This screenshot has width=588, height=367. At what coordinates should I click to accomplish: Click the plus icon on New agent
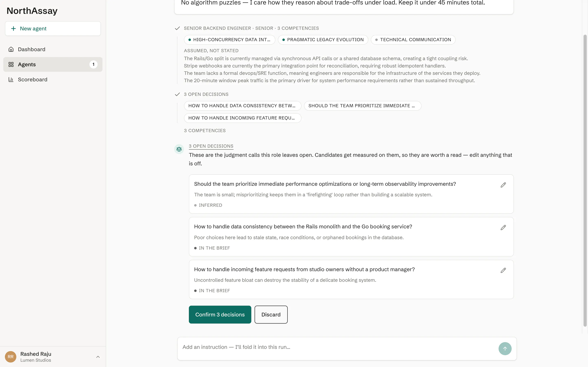pos(14,28)
